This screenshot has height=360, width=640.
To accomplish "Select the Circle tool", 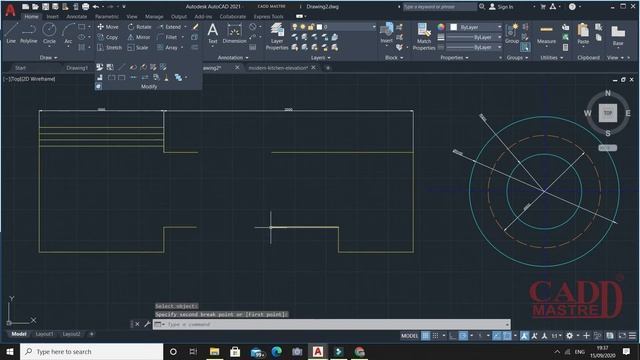I will (49, 33).
